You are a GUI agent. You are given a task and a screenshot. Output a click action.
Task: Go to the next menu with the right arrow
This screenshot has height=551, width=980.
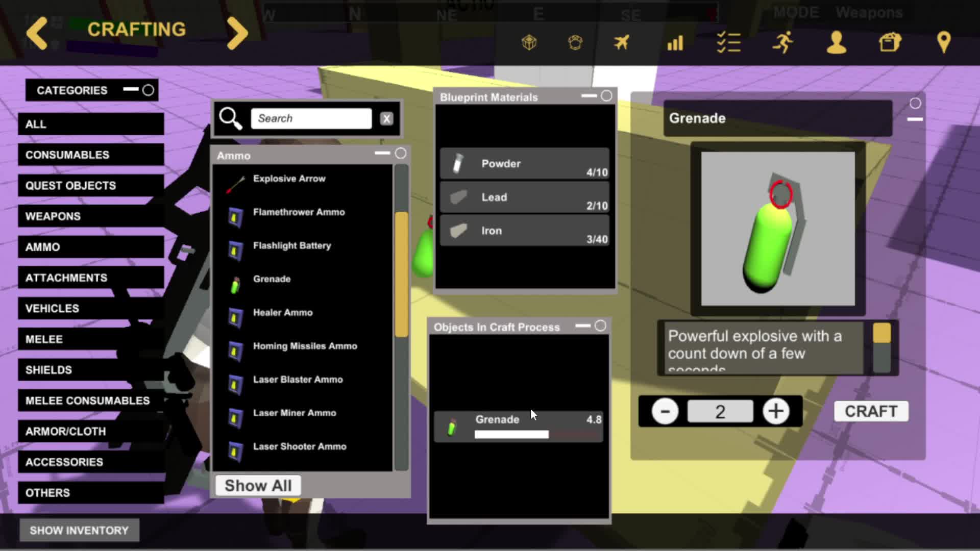coord(237,33)
